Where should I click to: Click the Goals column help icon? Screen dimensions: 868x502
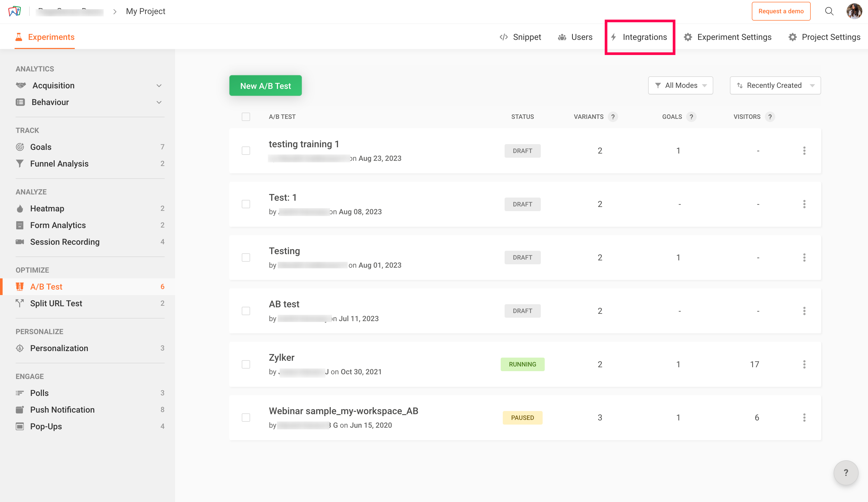(x=691, y=117)
